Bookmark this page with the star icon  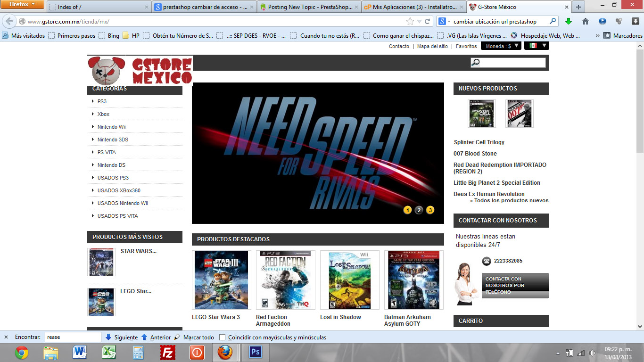410,22
